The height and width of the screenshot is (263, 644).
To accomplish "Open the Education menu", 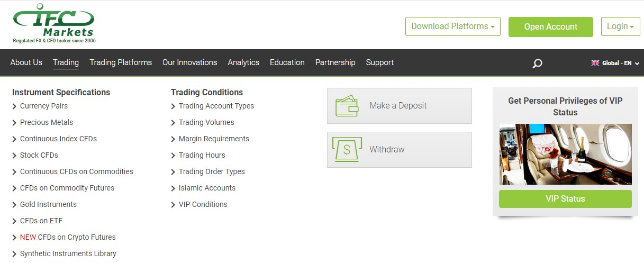I will (x=287, y=62).
